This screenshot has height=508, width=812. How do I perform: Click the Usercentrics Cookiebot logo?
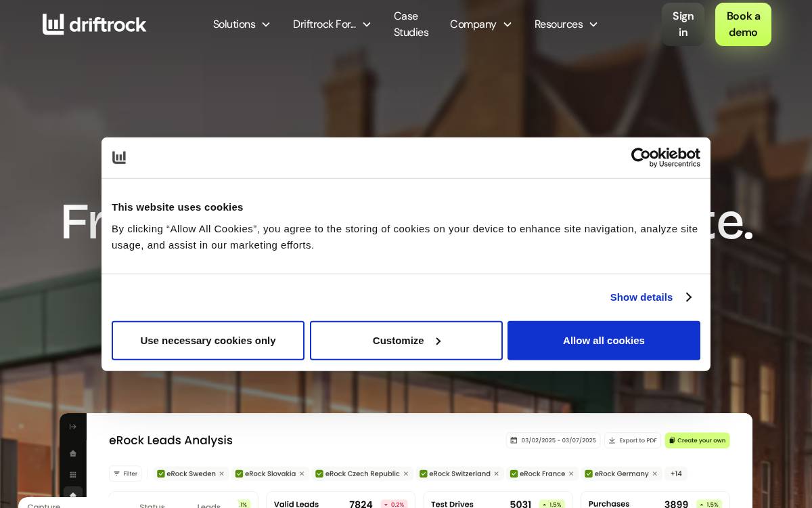coord(665,157)
